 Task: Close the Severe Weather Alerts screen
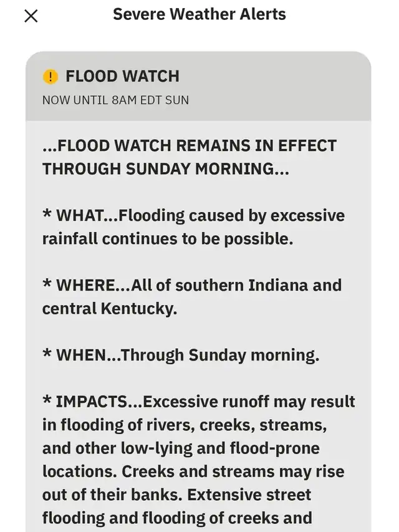point(31,16)
